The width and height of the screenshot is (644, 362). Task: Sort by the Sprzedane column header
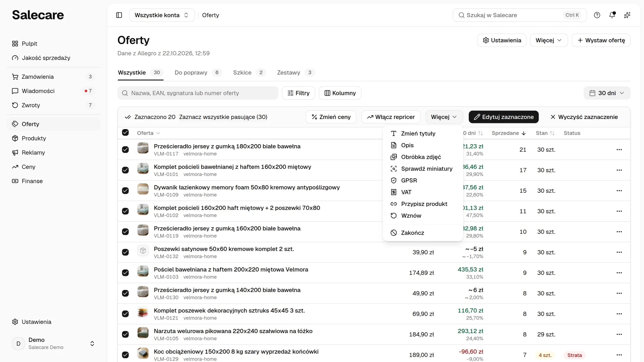click(508, 133)
